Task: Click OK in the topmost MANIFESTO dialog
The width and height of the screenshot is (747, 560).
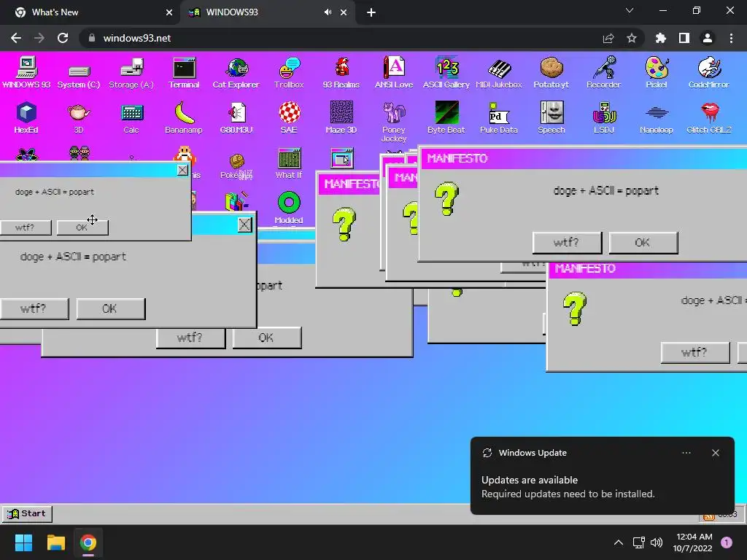Action: pos(643,243)
